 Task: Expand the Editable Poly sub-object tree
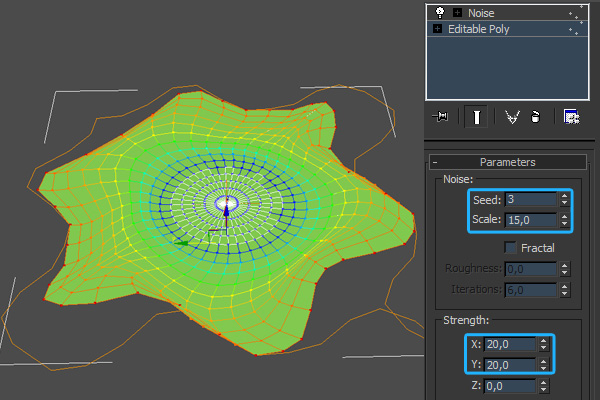(x=437, y=29)
